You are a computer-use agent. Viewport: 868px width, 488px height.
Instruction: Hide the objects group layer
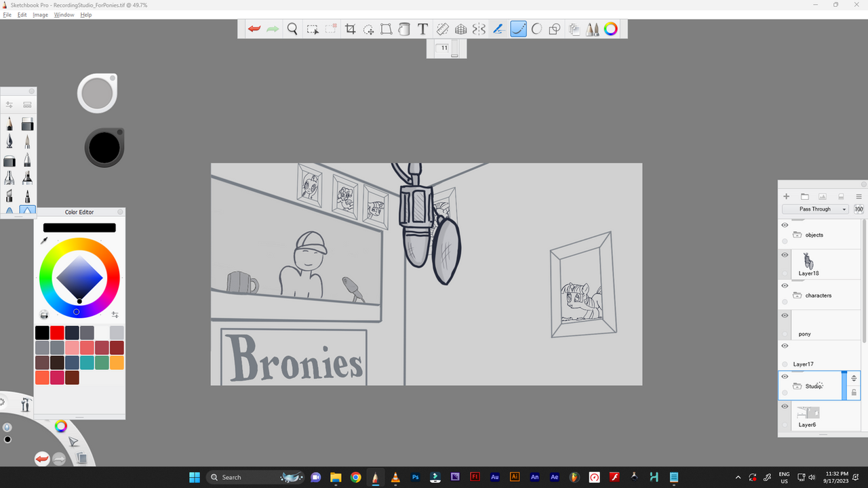[x=785, y=225]
